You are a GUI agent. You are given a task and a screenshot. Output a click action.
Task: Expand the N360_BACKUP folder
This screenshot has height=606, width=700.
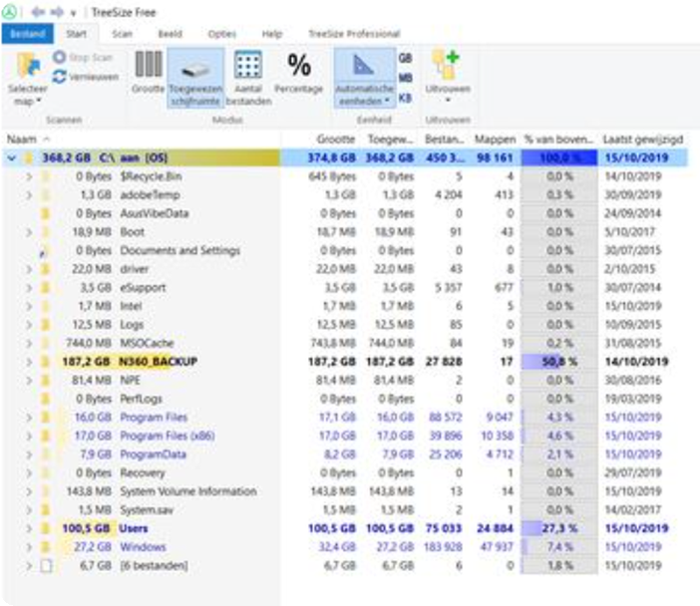(x=29, y=361)
